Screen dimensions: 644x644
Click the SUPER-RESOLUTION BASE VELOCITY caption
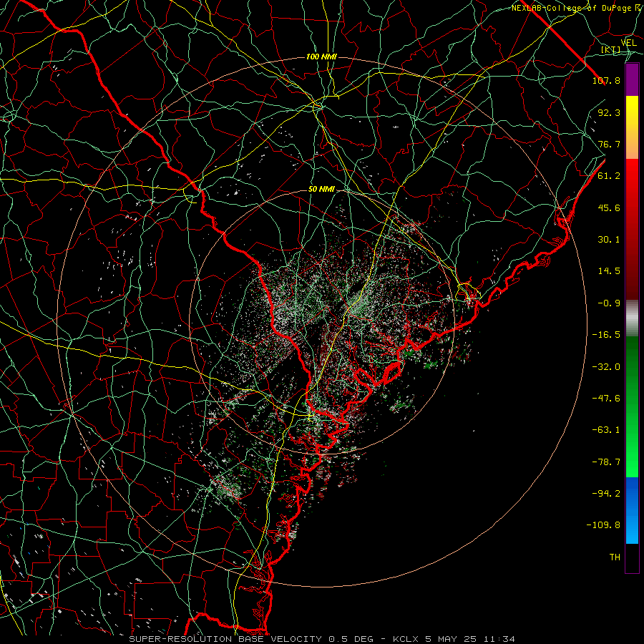(x=225, y=639)
